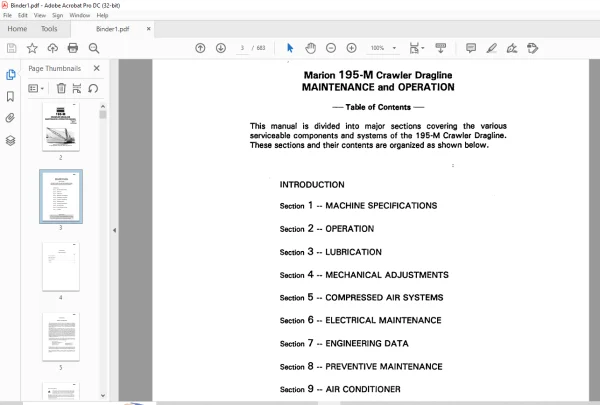
Task: Click thumbnail scrollbar down arrow
Action: click(x=103, y=395)
